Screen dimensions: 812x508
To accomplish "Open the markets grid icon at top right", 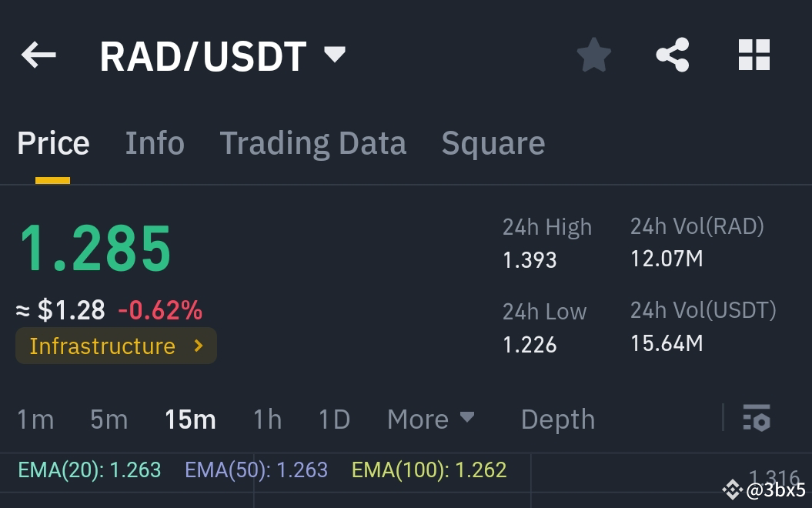I will tap(754, 54).
